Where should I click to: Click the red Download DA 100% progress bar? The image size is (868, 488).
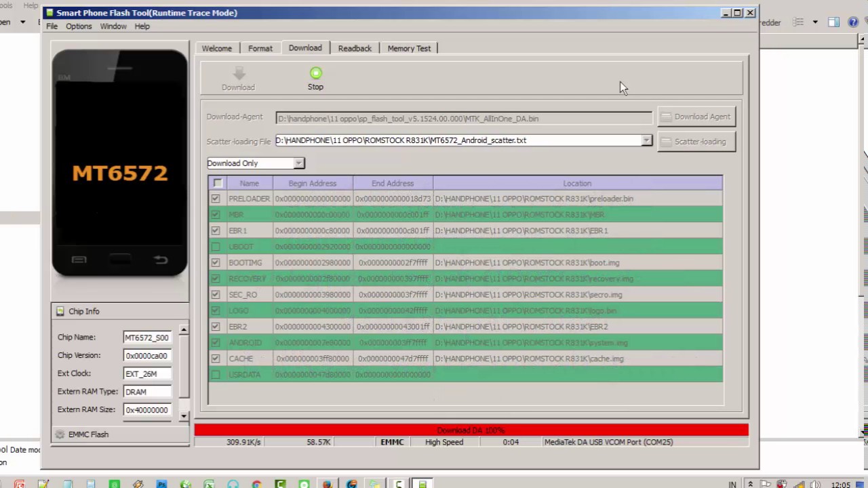coord(471,430)
